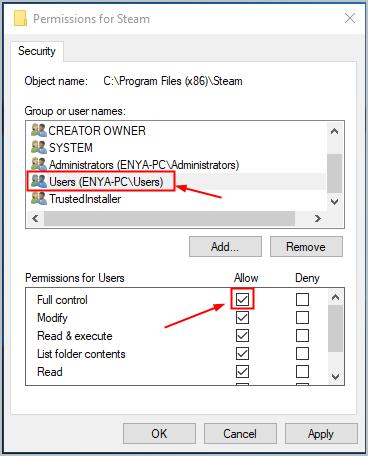Uncheck Allow for Read & execute
This screenshot has width=368, height=456.
point(242,335)
